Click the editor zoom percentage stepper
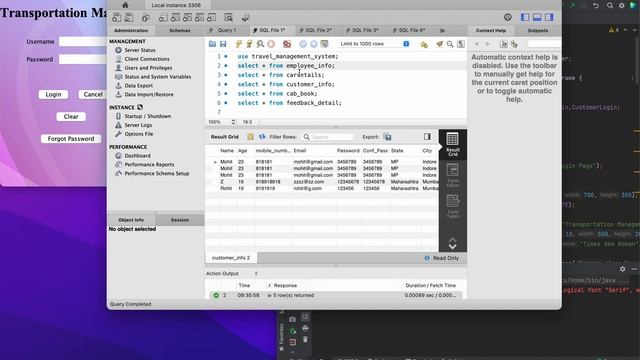 (233, 122)
